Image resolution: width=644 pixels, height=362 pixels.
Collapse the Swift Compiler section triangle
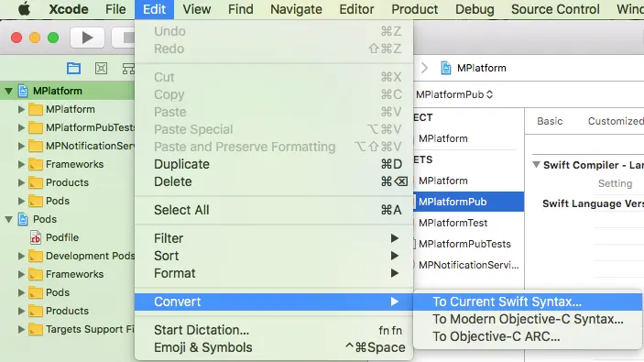coord(536,165)
